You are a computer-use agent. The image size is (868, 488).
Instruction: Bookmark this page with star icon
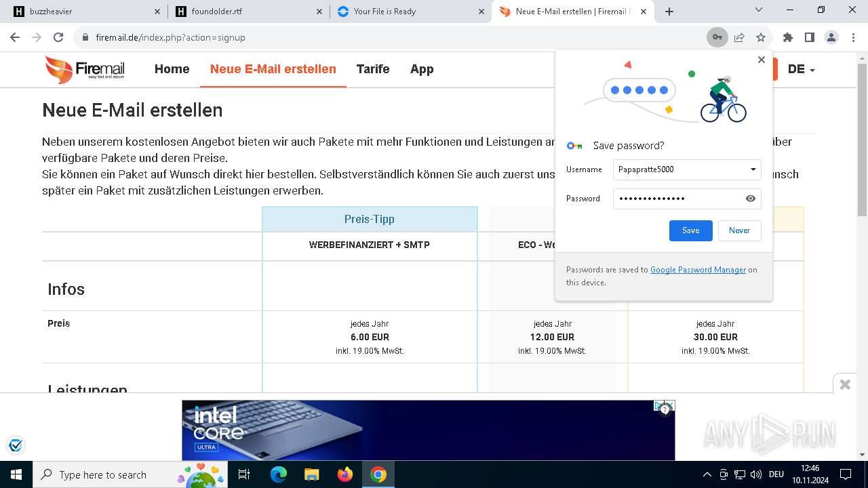[x=761, y=37]
